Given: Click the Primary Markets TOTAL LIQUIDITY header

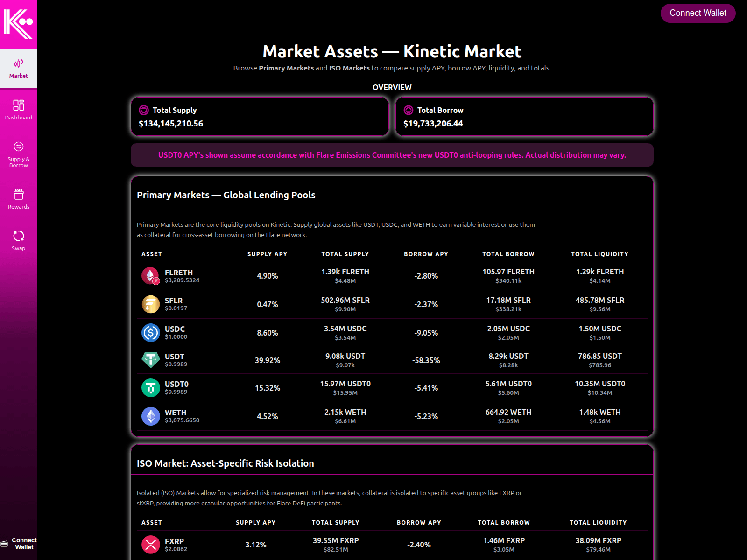Looking at the screenshot, I should 600,254.
